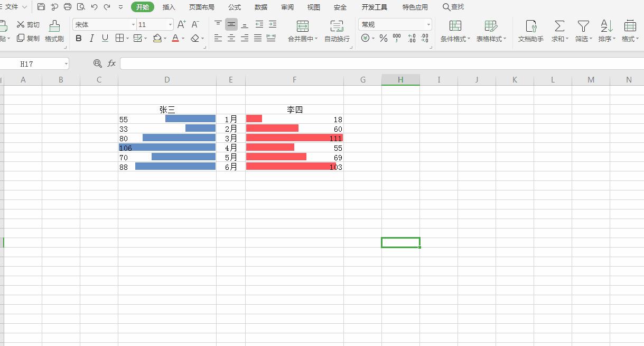Screen dimensions: 644x346
Task: Click the Sum (求和) sigma button
Action: click(559, 31)
